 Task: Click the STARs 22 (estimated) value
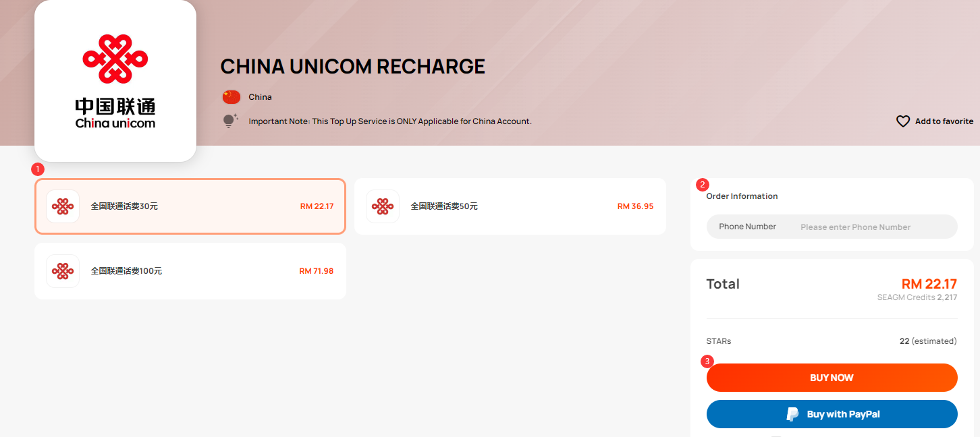(928, 341)
